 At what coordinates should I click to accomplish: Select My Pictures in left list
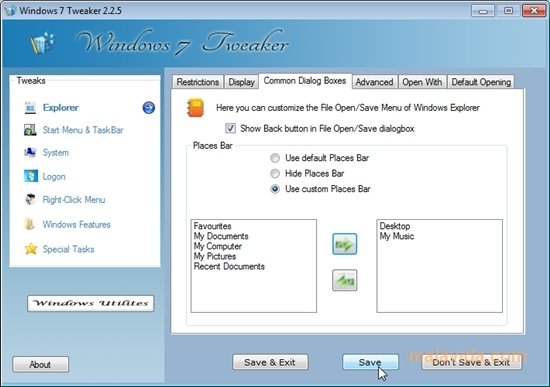pos(215,256)
